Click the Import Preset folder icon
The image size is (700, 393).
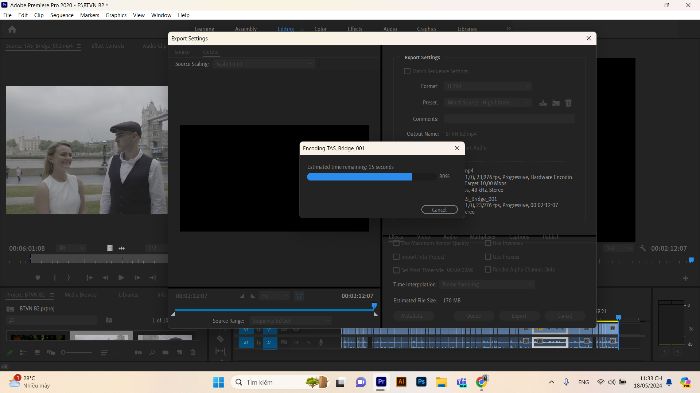(556, 103)
